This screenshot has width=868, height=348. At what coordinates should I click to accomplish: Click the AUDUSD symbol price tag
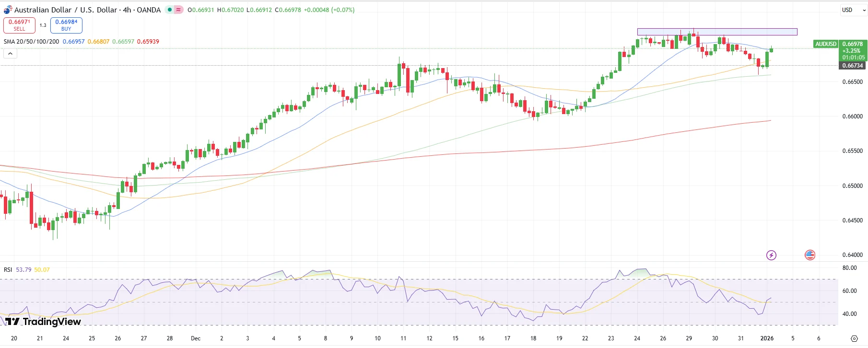(826, 44)
